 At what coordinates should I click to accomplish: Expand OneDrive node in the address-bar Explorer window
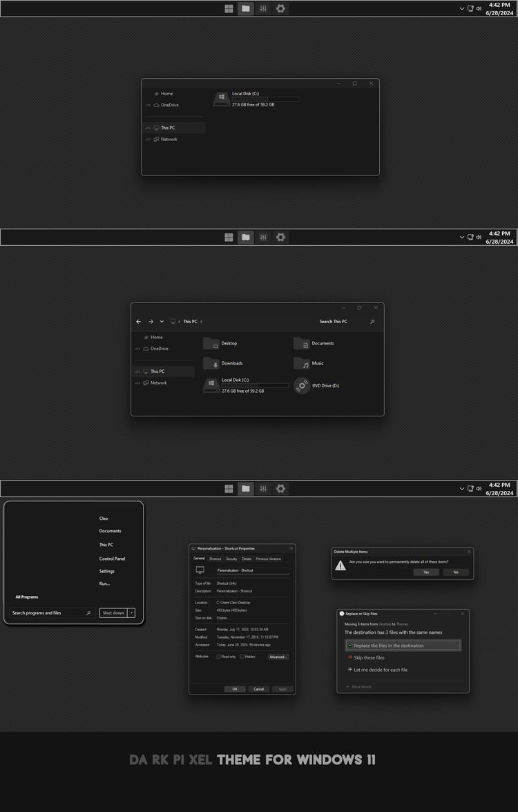pyautogui.click(x=137, y=349)
